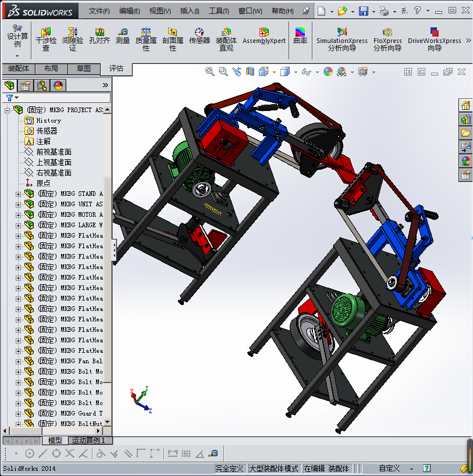Click the filter input field in feature tree
Viewport: 473px width, 476px height.
coord(65,98)
